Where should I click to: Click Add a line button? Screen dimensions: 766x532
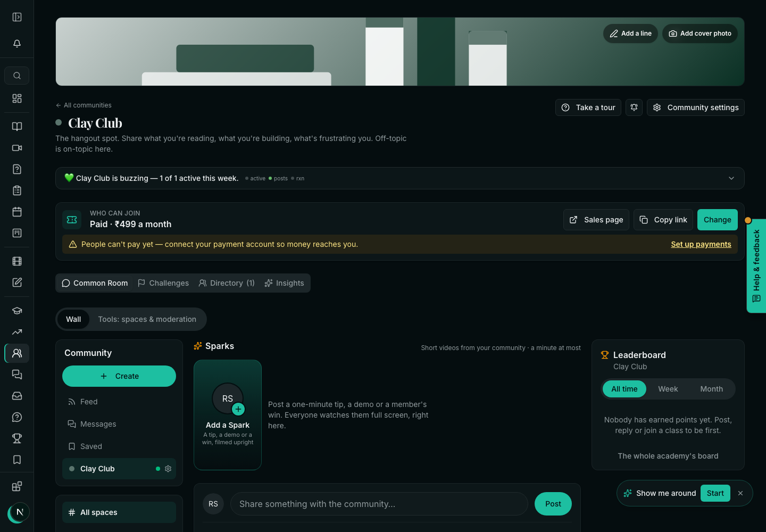tap(631, 34)
